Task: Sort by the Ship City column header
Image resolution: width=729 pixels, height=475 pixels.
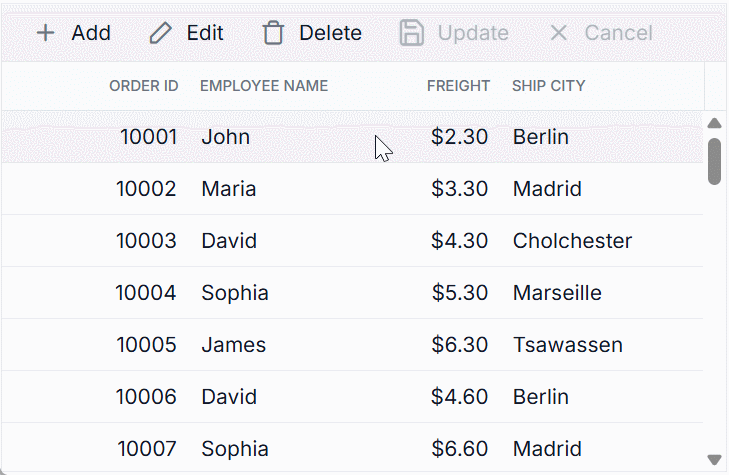Action: [549, 86]
